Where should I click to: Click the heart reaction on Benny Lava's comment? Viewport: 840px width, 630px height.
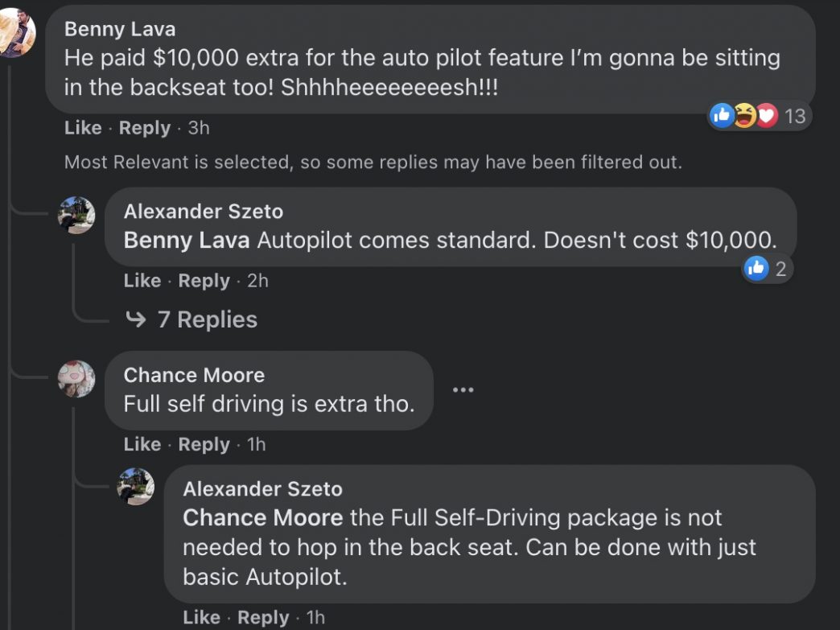click(x=767, y=115)
